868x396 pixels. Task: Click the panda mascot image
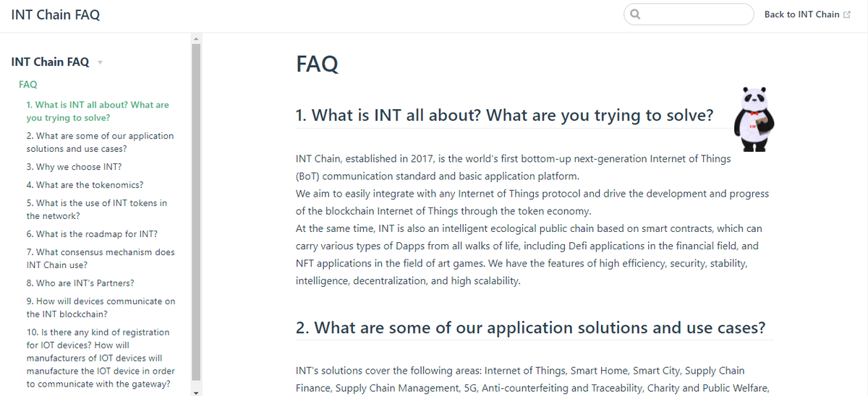pos(754,119)
